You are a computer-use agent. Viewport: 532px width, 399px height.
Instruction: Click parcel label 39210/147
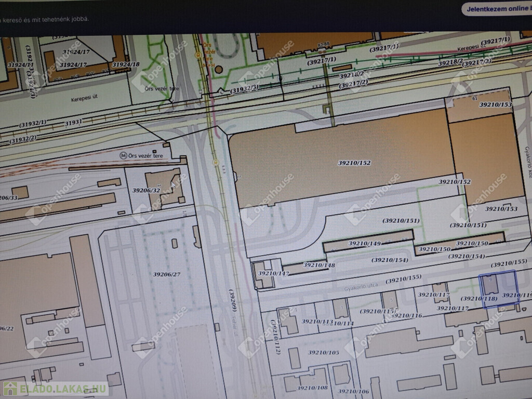point(273,273)
